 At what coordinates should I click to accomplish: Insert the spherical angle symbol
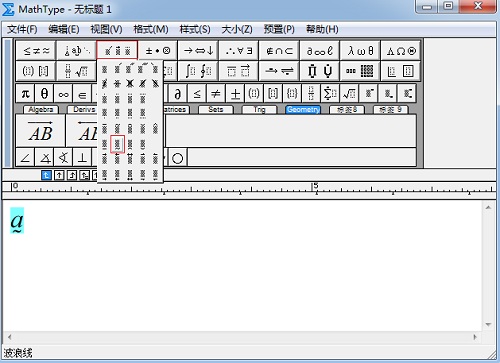63,158
